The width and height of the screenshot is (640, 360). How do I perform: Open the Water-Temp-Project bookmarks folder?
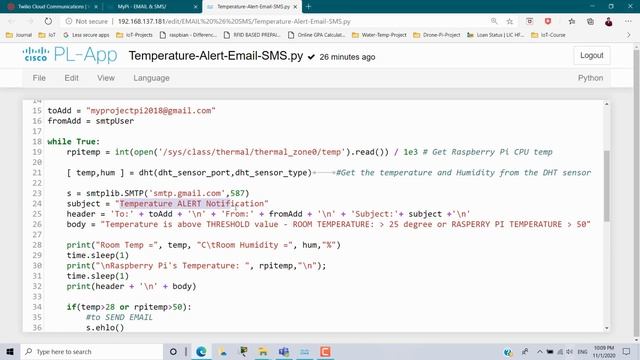coord(379,35)
